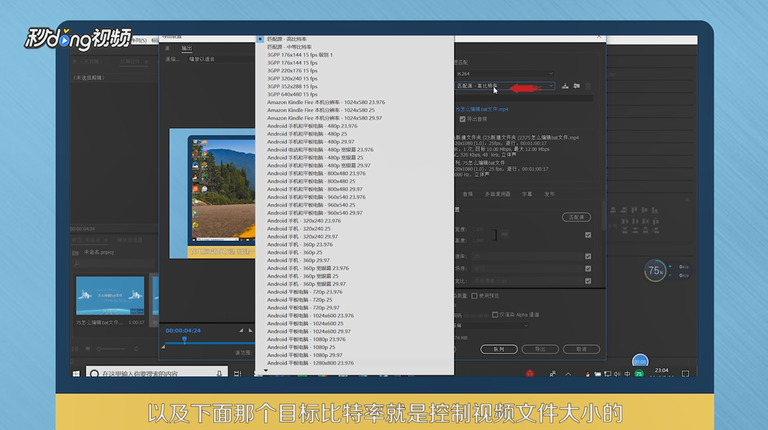The width and height of the screenshot is (768, 430).
Task: Select Android 平板电脑 - 1080p 25 preset
Action: pyautogui.click(x=355, y=347)
